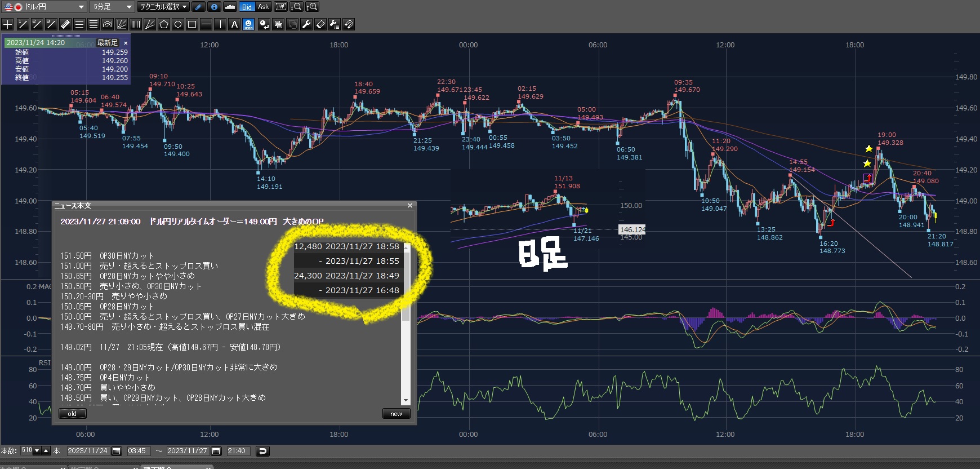Select the crosshair cursor tool
The image size is (980, 469).
tap(7, 24)
